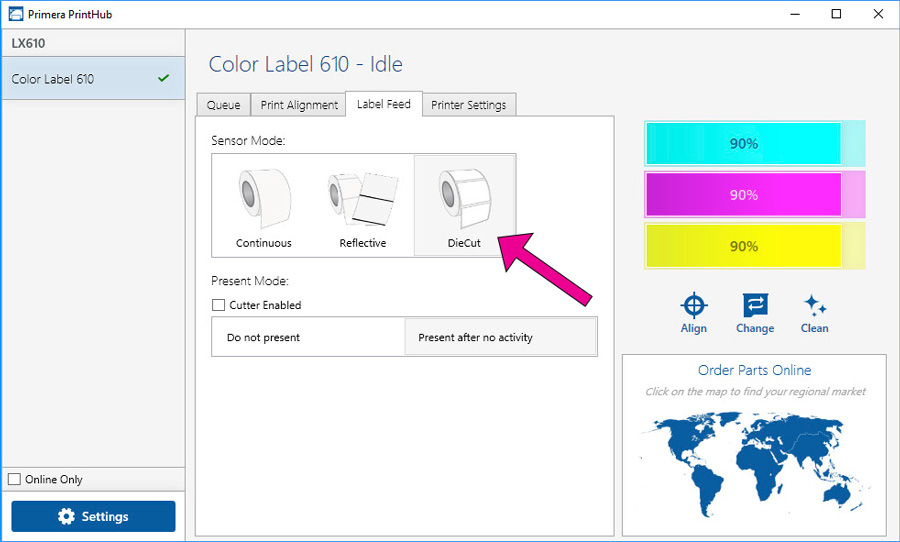The image size is (900, 542).
Task: Click the cyan 90% ink level bar
Action: tap(755, 144)
